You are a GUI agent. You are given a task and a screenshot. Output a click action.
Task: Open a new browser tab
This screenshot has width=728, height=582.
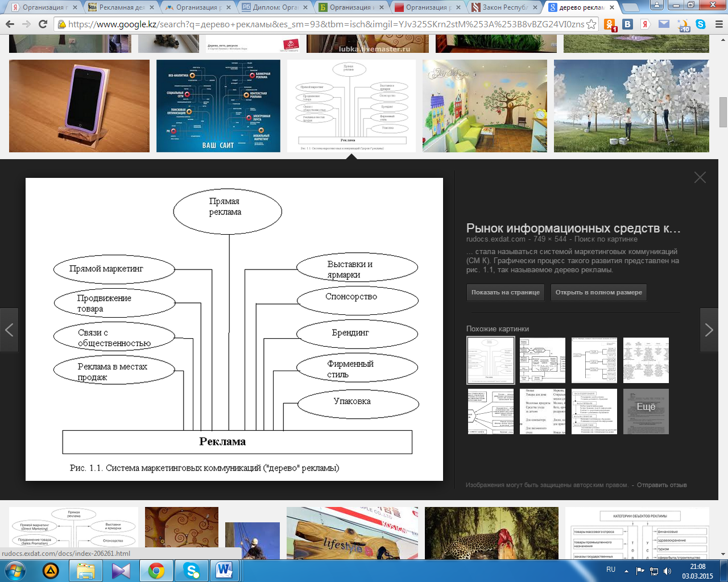630,7
